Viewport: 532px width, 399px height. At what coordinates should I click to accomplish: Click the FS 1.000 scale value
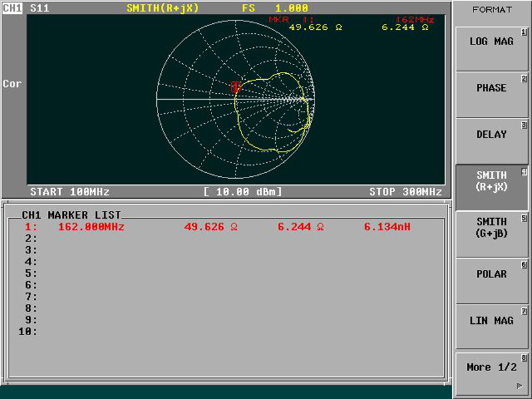[x=275, y=8]
